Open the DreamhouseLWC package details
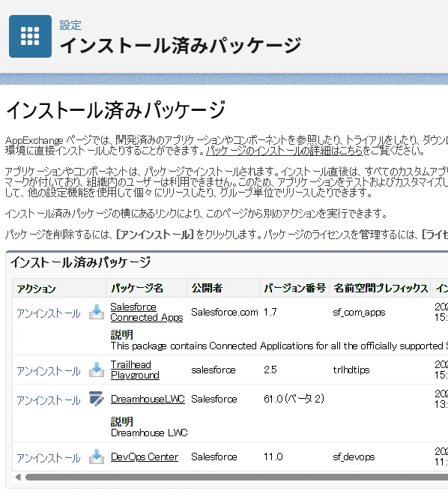 pyautogui.click(x=148, y=399)
